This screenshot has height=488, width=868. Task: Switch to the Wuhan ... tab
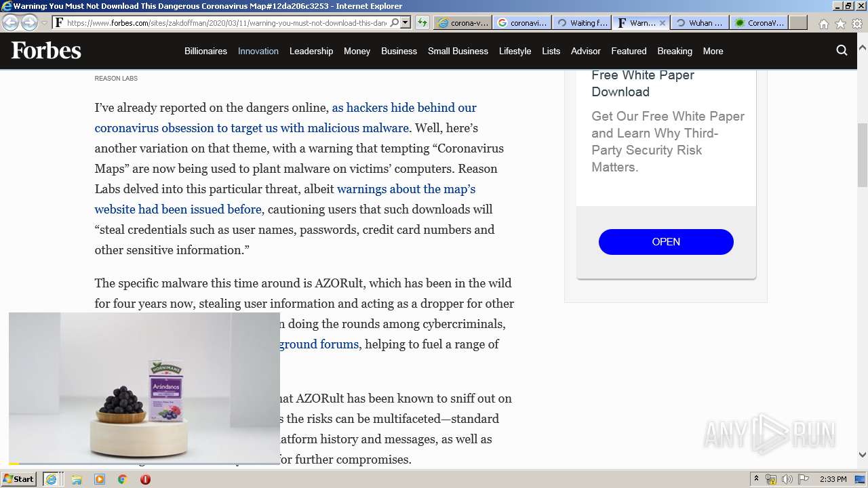click(699, 22)
